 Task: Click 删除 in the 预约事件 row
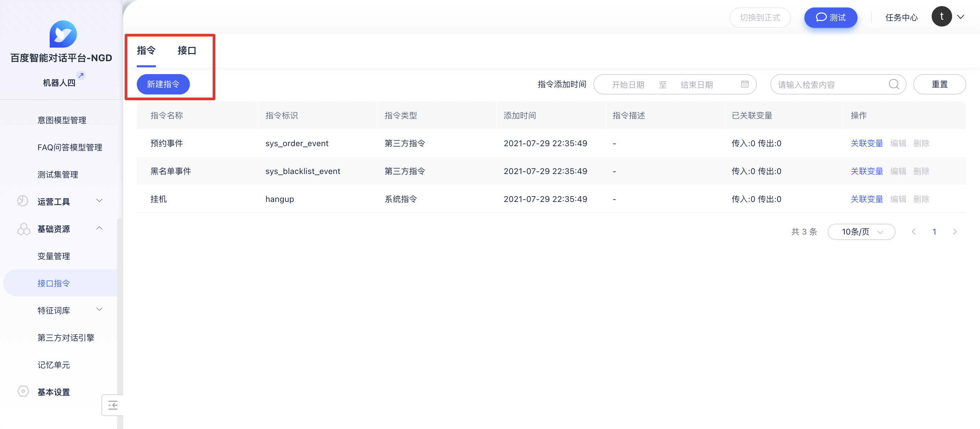click(921, 143)
